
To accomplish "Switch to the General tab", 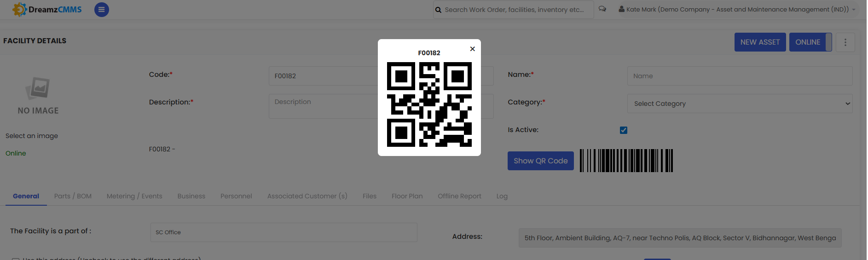I will click(26, 196).
